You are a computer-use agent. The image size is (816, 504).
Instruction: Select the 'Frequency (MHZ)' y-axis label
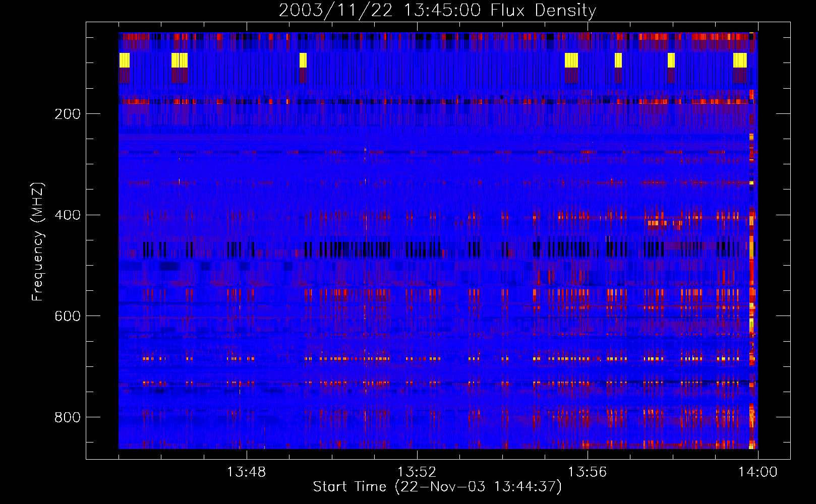coord(38,241)
